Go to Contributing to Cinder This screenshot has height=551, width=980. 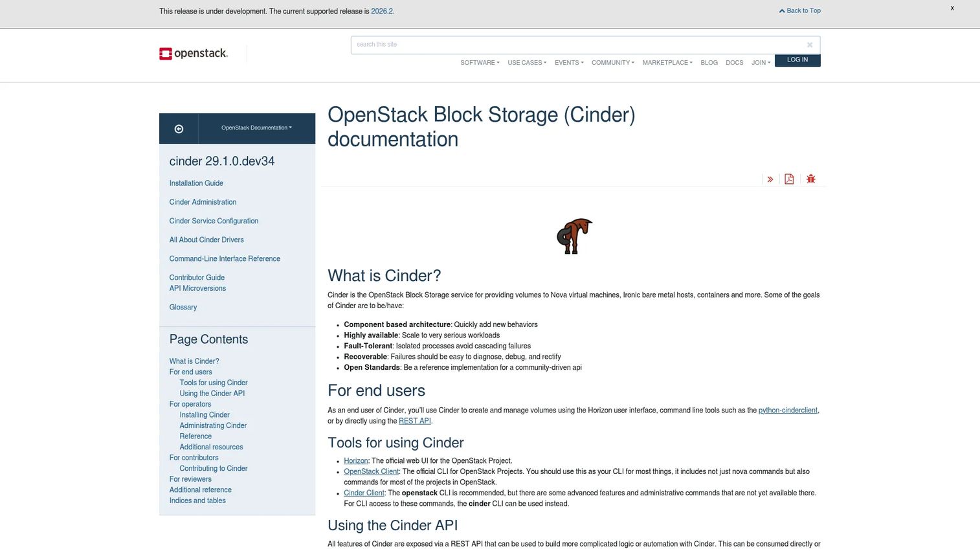[214, 469]
